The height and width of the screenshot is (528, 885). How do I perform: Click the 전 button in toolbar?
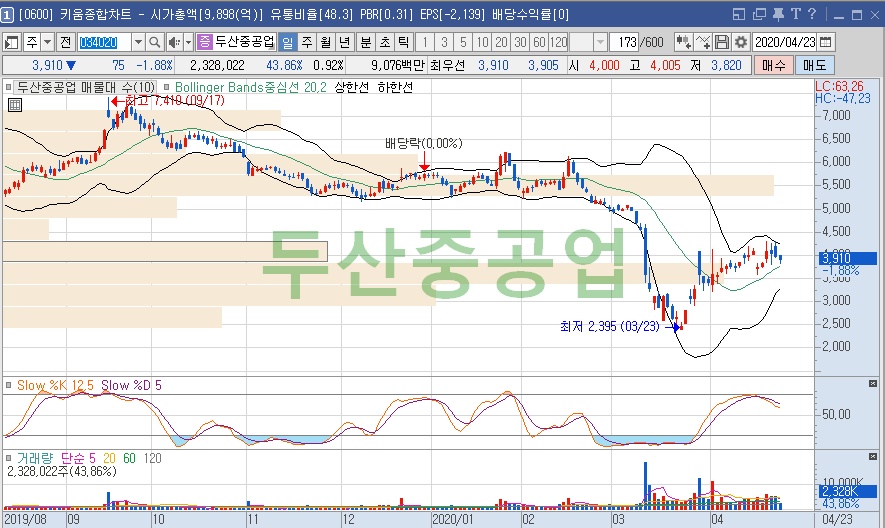click(65, 42)
